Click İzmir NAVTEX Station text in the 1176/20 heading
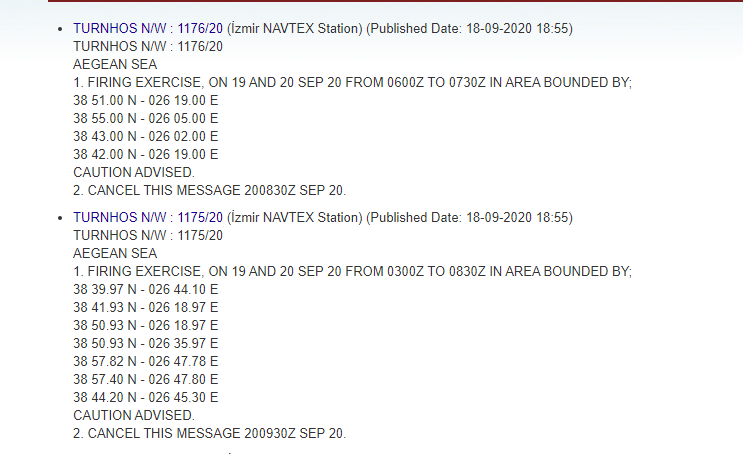Image resolution: width=743 pixels, height=454 pixels. pos(294,28)
